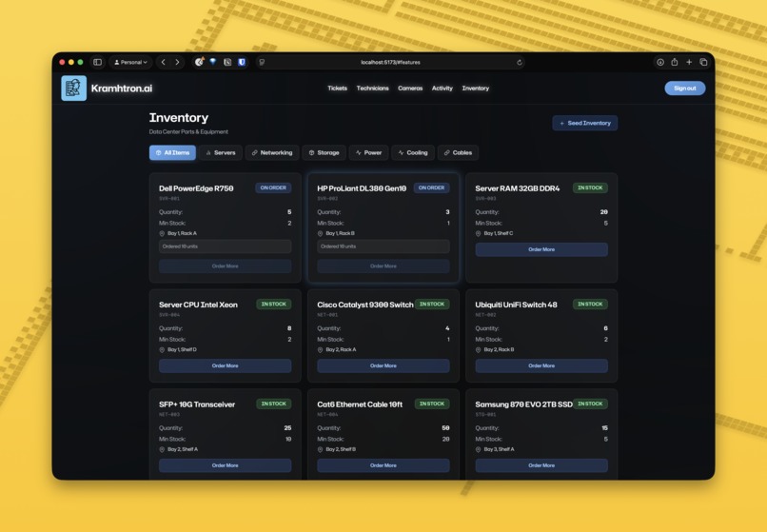Viewport: 767px width, 532px height.
Task: Filter inventory by Networking
Action: point(272,152)
